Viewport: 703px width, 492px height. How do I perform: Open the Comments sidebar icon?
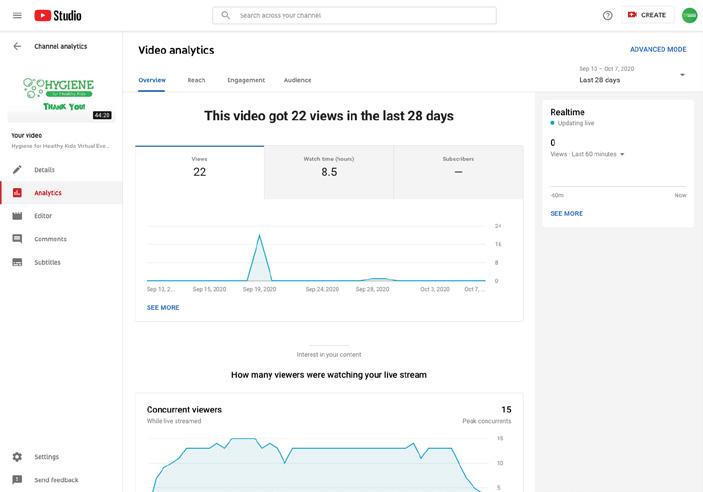[x=17, y=239]
